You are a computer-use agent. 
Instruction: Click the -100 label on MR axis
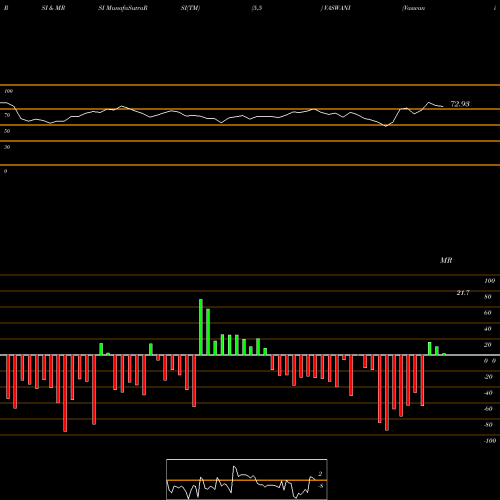point(490,441)
